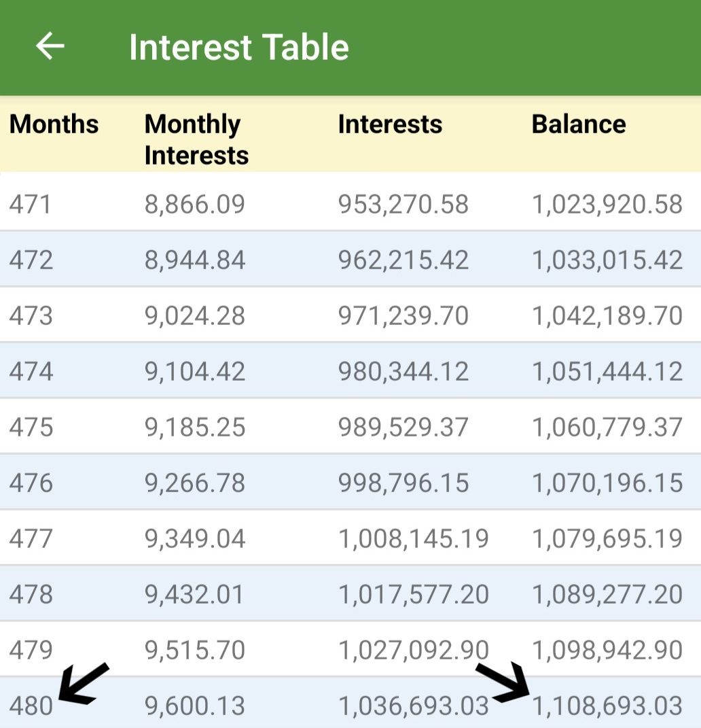Select the month 479 cell
This screenshot has height=728, width=701.
click(31, 650)
